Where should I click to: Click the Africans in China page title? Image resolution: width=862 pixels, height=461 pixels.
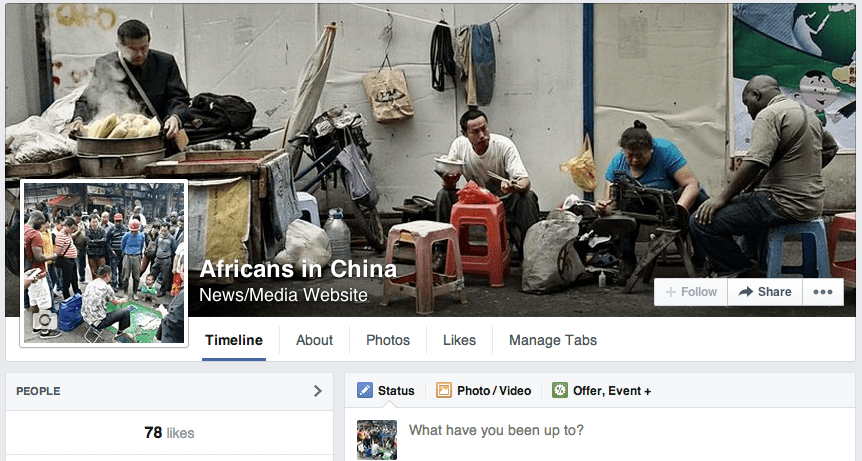click(298, 269)
